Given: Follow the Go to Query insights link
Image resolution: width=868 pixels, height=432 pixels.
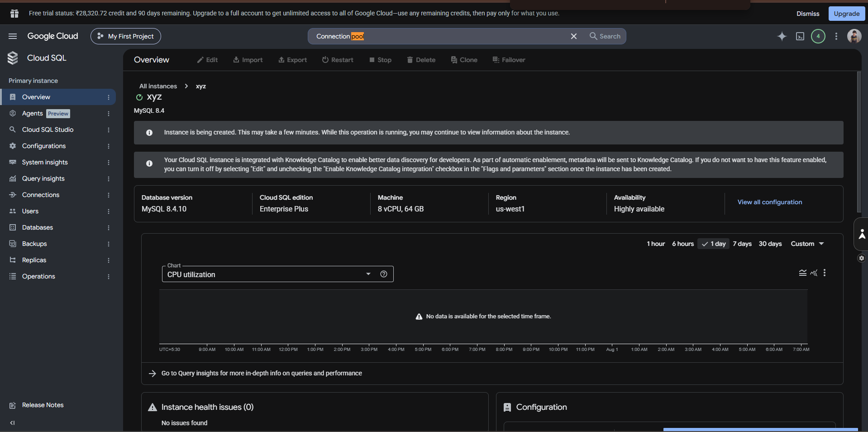Looking at the screenshot, I should pos(262,373).
